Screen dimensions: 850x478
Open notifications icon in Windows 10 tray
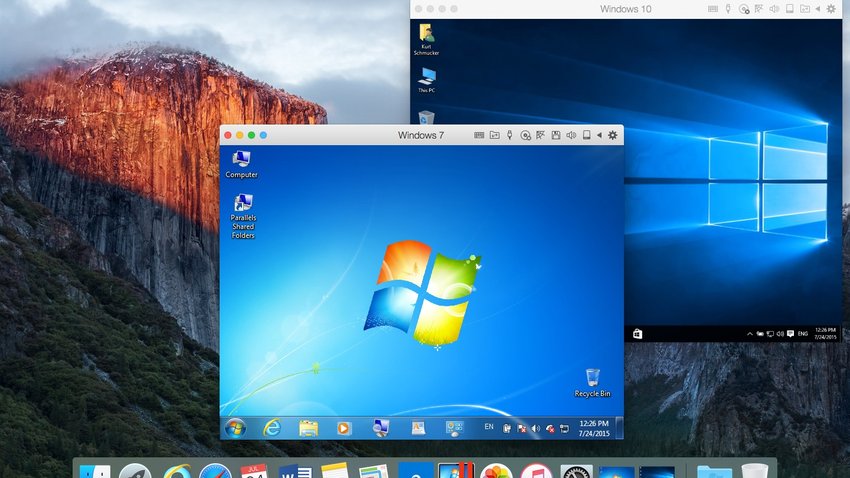click(x=790, y=334)
